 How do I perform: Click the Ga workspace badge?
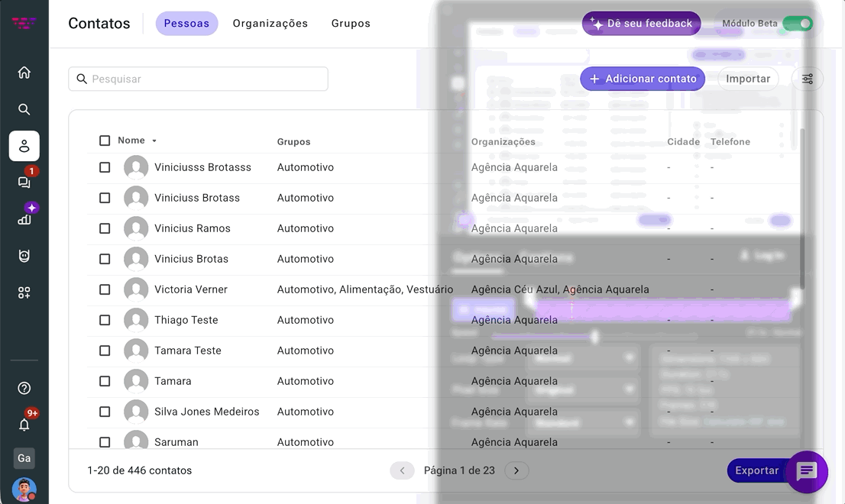point(24,458)
